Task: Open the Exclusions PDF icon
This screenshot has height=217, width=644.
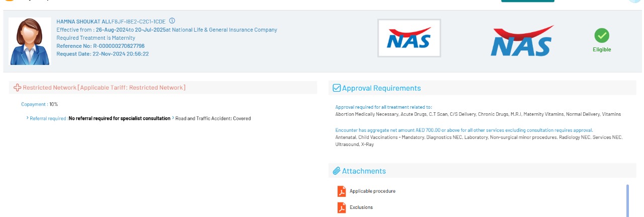Action: (x=342, y=207)
